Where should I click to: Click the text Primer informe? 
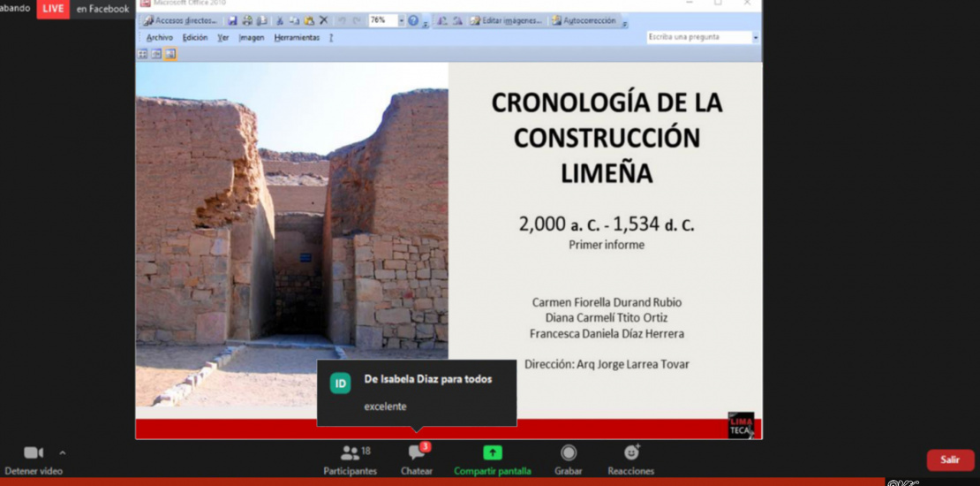[607, 245]
